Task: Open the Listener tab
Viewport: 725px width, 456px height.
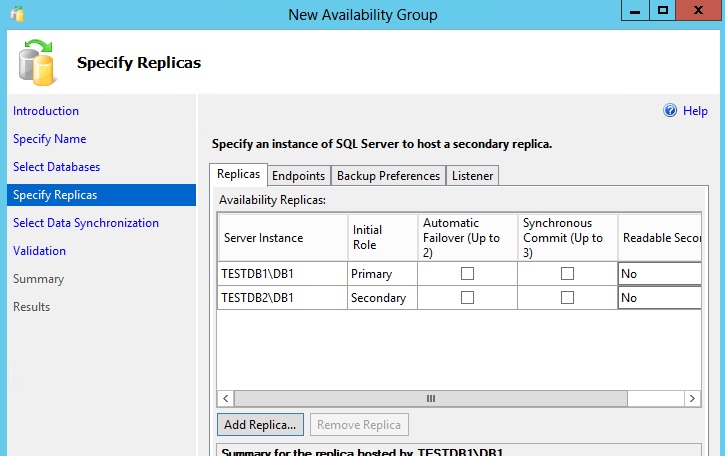Action: pos(473,176)
